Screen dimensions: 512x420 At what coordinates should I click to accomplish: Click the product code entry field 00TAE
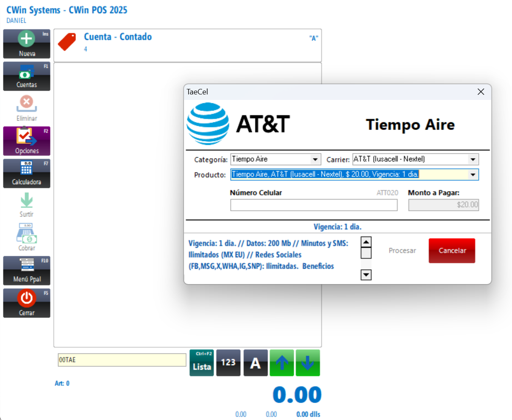point(122,360)
